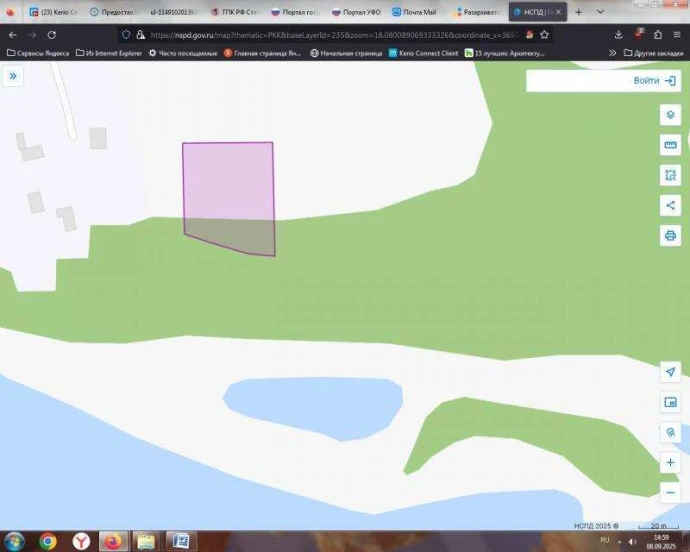Viewport: 690px width, 552px height.
Task: Click the Войти login button
Action: tap(602, 81)
